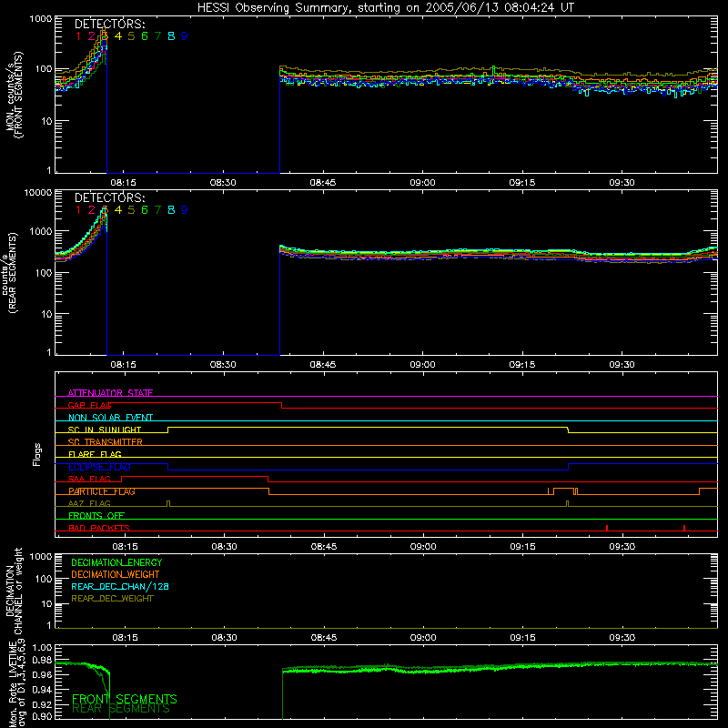Click detector 4 in rear segments legend

[118, 210]
